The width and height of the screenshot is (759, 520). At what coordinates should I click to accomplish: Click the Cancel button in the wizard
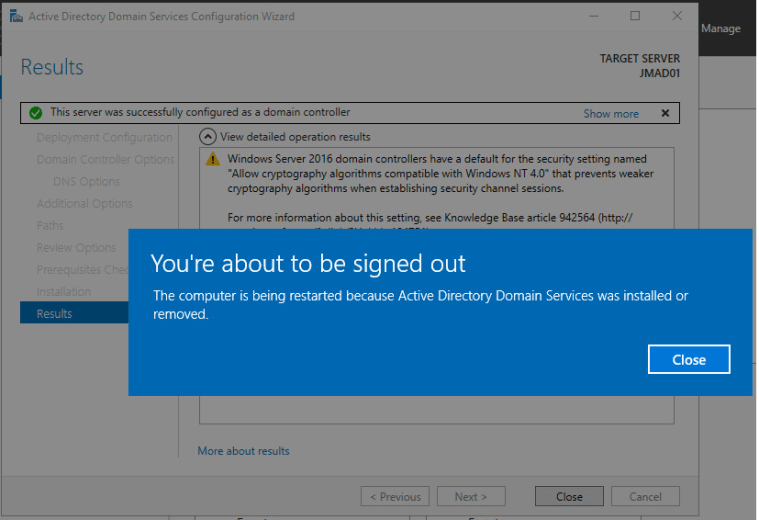pos(645,497)
